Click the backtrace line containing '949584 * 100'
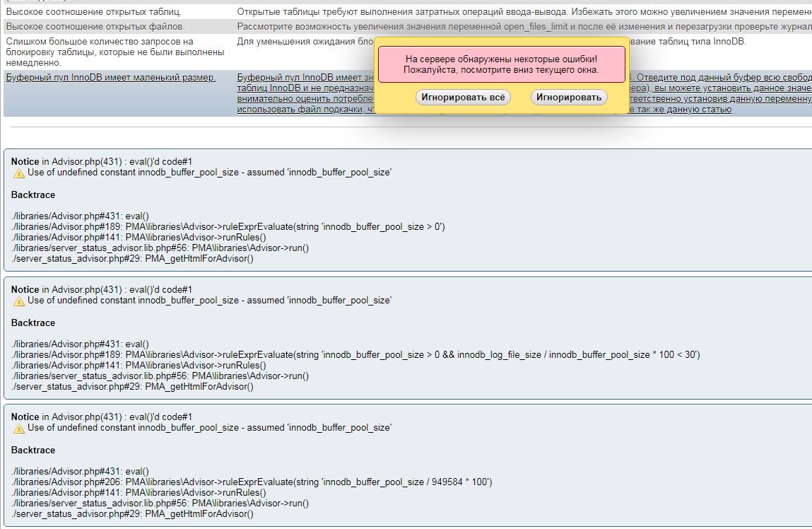Image resolution: width=812 pixels, height=529 pixels. 252,482
